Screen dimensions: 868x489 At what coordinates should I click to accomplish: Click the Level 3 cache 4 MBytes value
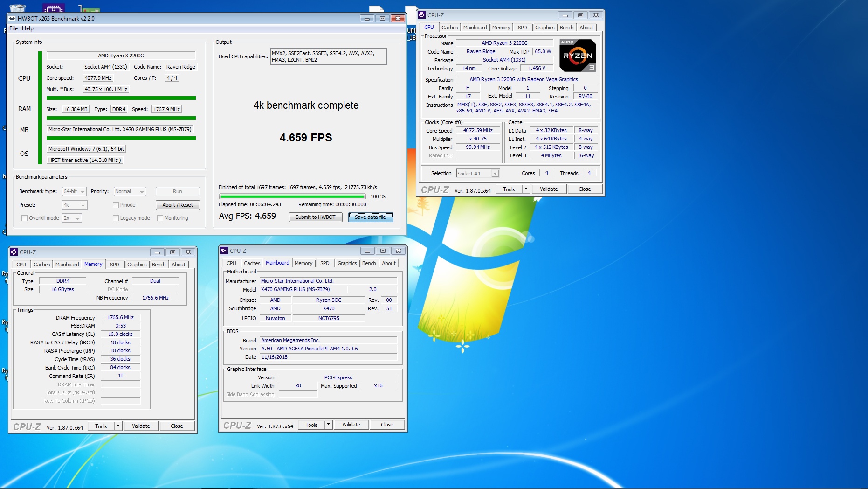tap(551, 156)
